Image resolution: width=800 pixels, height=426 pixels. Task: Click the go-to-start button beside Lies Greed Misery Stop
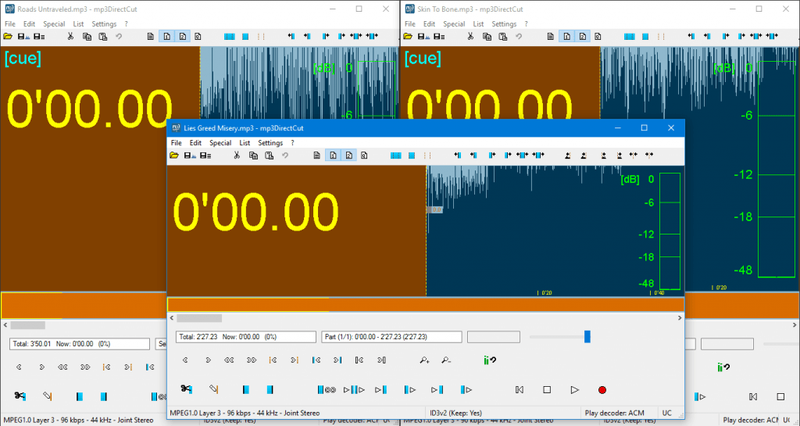pyautogui.click(x=519, y=390)
